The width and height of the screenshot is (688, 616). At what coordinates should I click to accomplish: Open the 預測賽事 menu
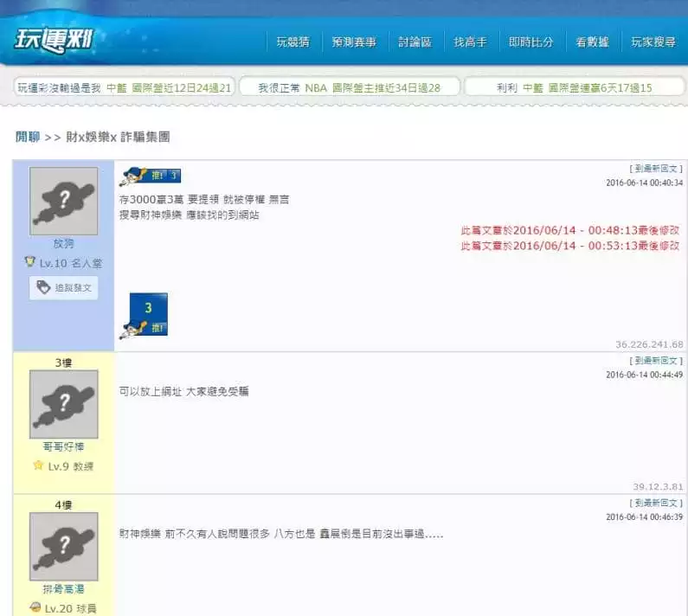point(354,42)
